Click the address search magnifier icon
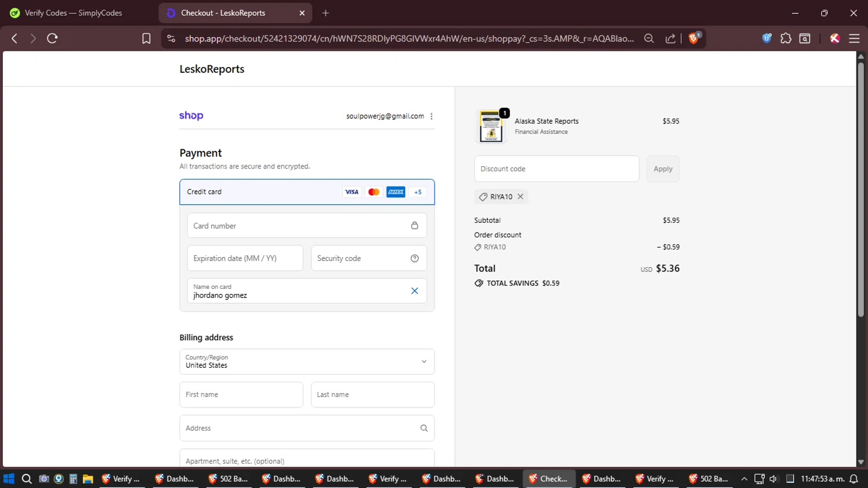Screen dimensions: 868x488 pyautogui.click(x=424, y=428)
